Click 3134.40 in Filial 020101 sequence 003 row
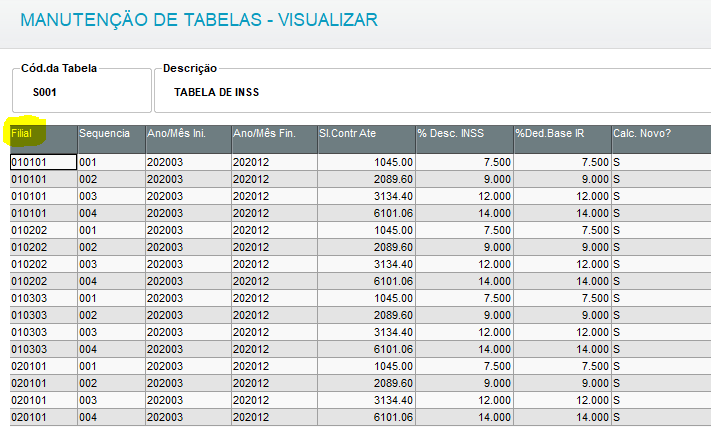 click(366, 400)
